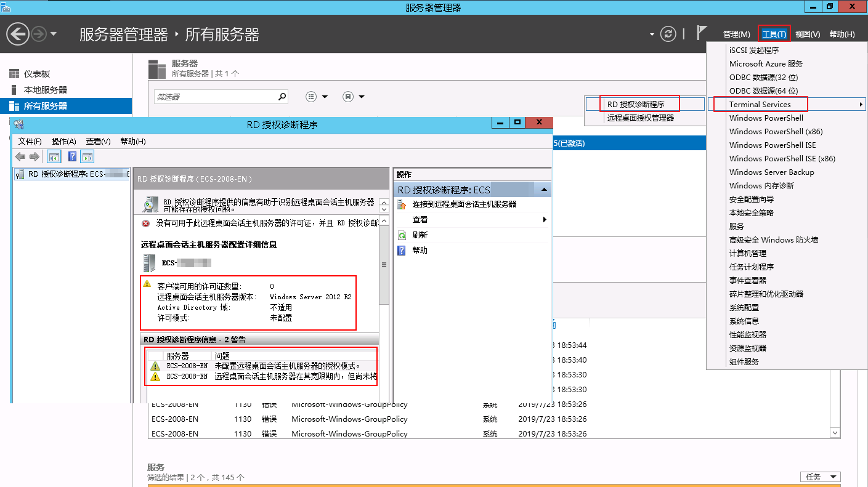Viewport: 868px width, 487px height.
Task: Open the 视图(V) menu in Server Manager
Action: click(808, 34)
